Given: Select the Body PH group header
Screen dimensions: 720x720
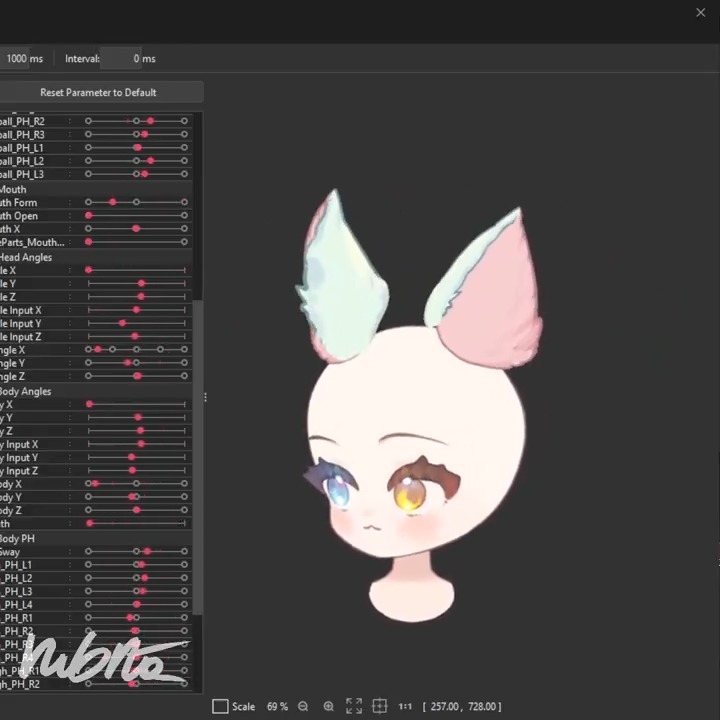Looking at the screenshot, I should coord(17,539).
